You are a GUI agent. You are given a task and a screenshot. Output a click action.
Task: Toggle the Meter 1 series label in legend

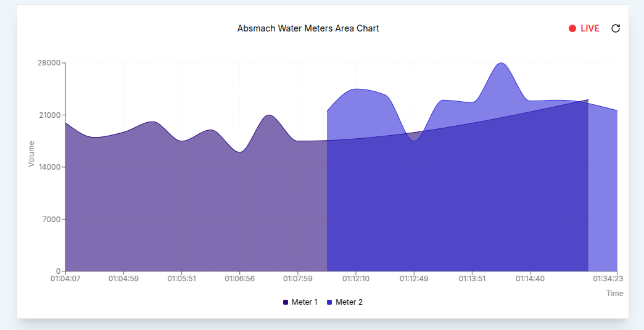(304, 302)
